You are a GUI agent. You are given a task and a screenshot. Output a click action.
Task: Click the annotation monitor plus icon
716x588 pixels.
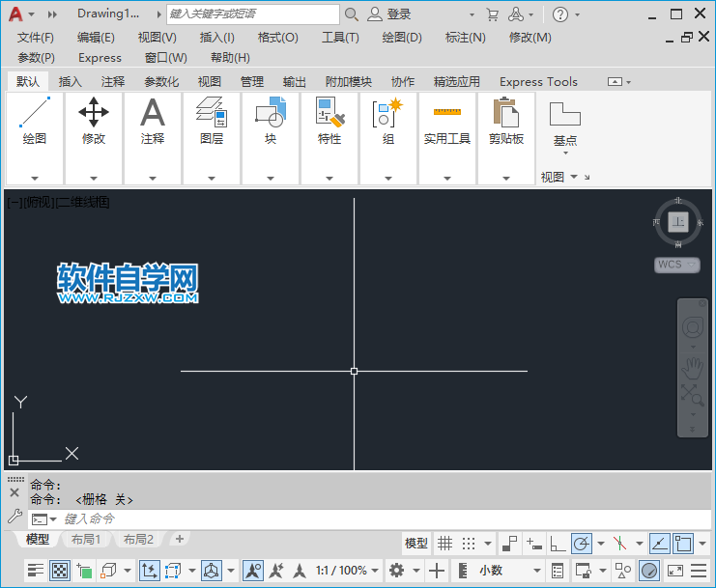tap(437, 571)
